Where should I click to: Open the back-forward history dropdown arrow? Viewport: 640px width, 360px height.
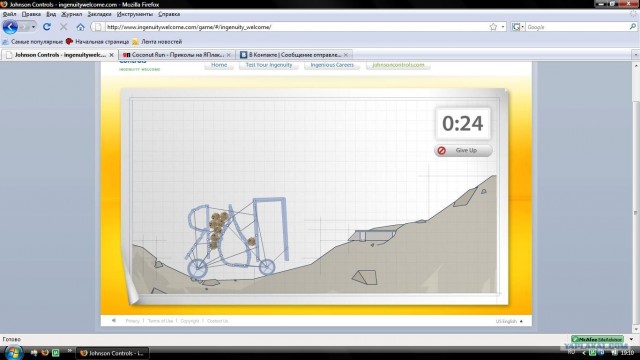click(33, 27)
